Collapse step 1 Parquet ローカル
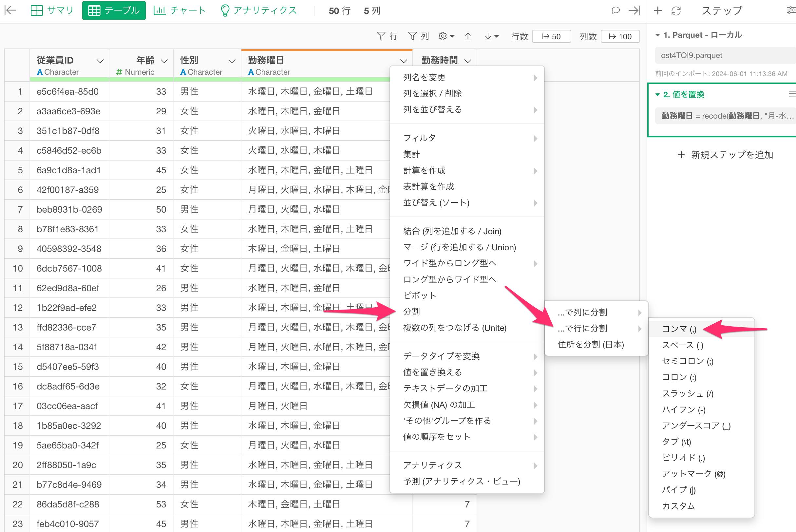This screenshot has height=532, width=796. 657,35
